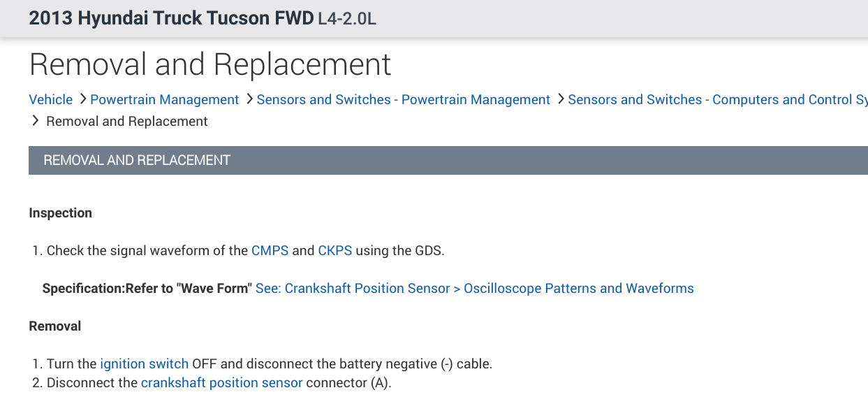Click chevron before Removal and Replacement breadcrumb

(x=36, y=121)
